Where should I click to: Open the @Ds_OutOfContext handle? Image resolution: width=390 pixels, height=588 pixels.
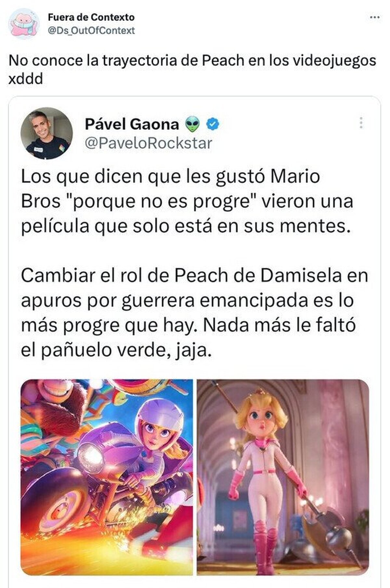[x=91, y=31]
